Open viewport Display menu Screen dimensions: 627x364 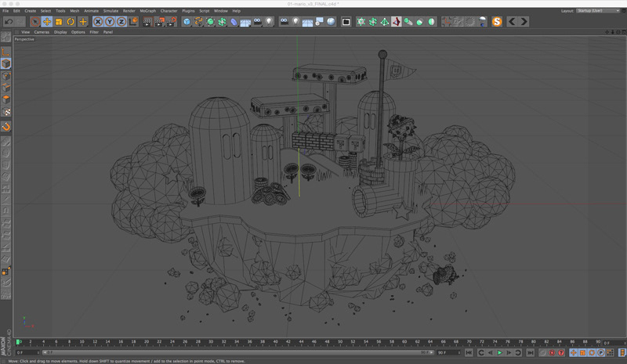60,32
